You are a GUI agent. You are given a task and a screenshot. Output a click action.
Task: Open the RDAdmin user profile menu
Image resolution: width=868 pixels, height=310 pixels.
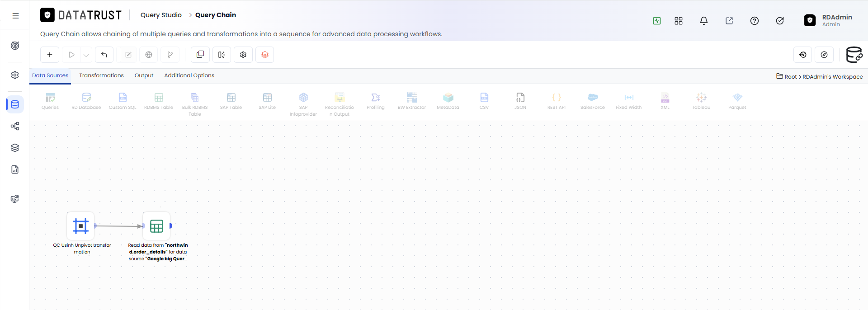pyautogui.click(x=828, y=20)
